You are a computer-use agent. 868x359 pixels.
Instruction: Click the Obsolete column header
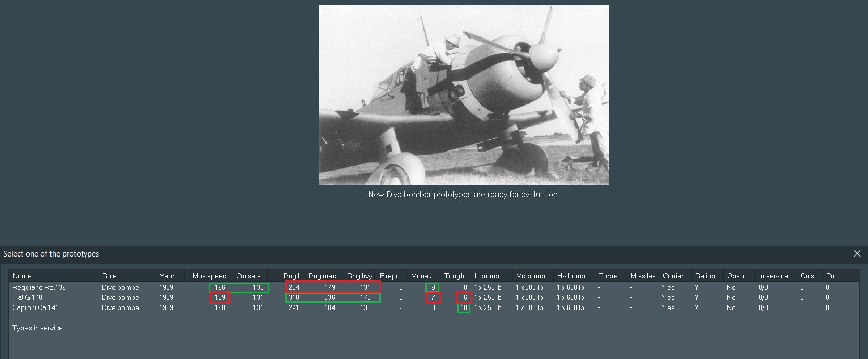point(739,276)
